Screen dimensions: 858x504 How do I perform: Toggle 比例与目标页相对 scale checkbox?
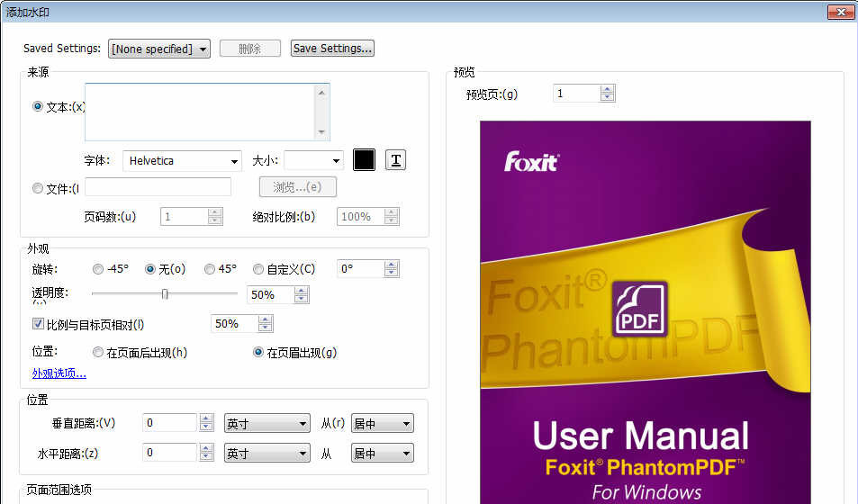[38, 324]
